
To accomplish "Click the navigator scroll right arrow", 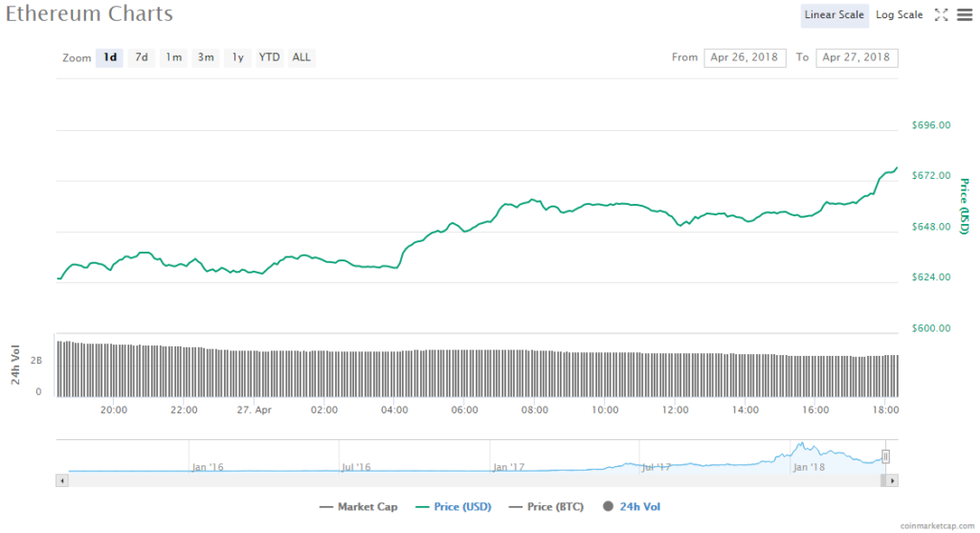I will click(892, 480).
